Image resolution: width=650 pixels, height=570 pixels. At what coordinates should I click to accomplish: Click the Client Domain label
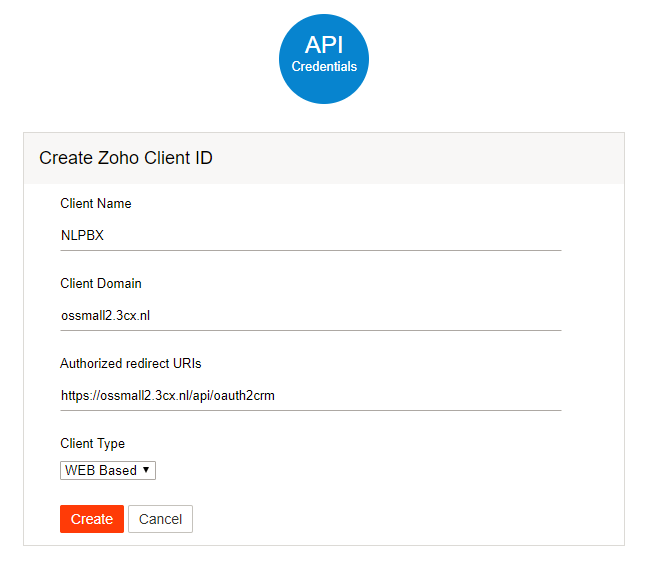click(x=101, y=283)
